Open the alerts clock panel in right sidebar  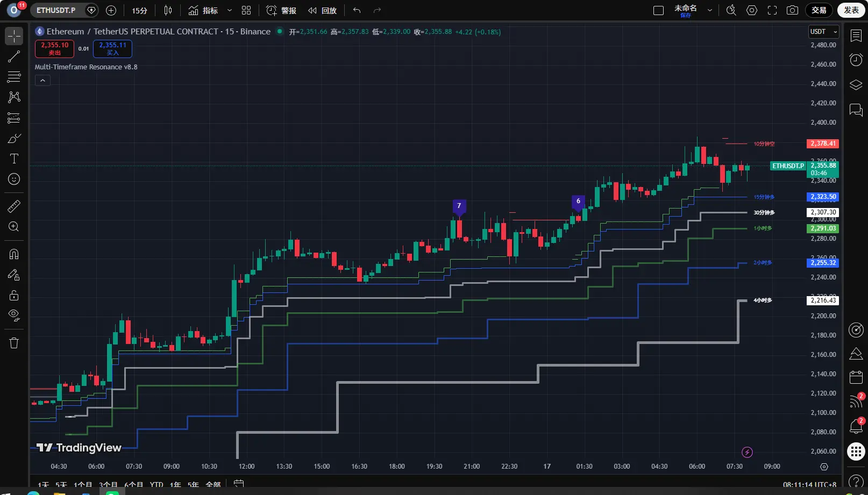856,60
